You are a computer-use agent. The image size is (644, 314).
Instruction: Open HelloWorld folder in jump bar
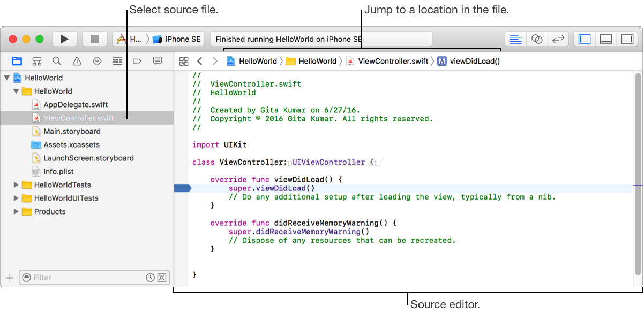pos(311,62)
